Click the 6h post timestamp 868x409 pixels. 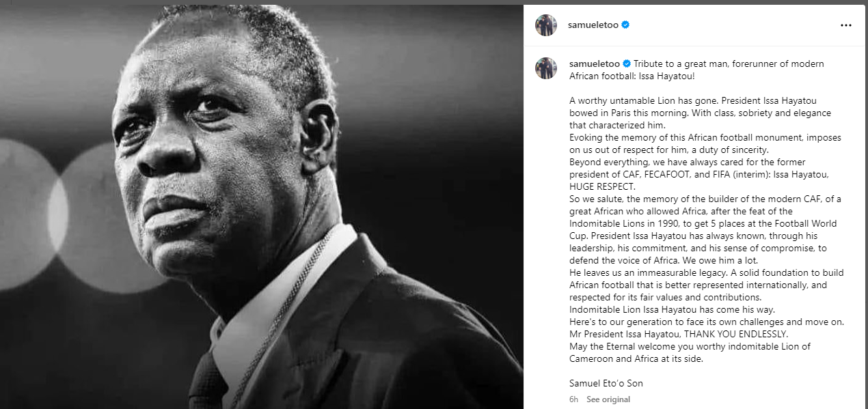(574, 399)
